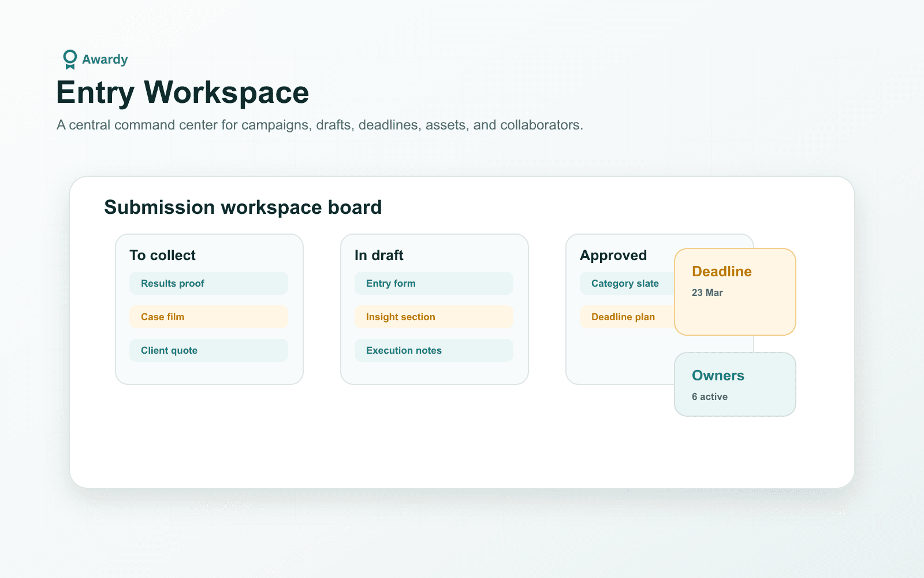This screenshot has height=578, width=924.
Task: Select the Results proof card
Action: [208, 283]
